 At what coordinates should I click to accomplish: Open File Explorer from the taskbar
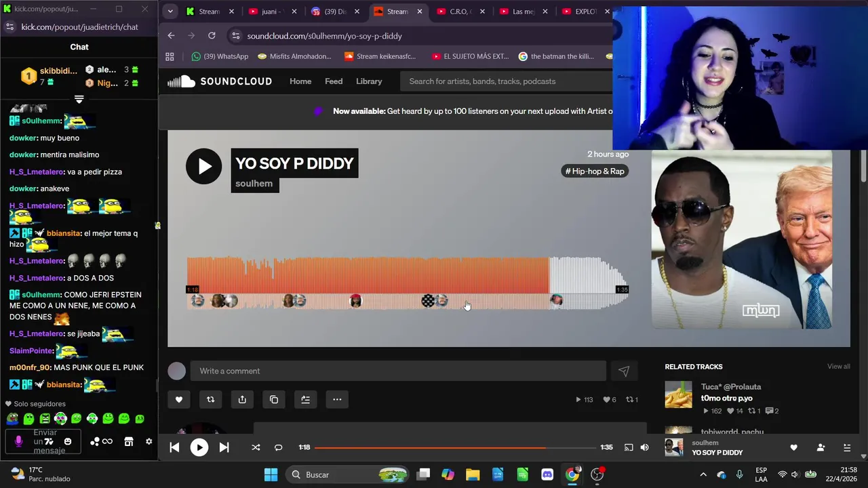click(x=473, y=474)
